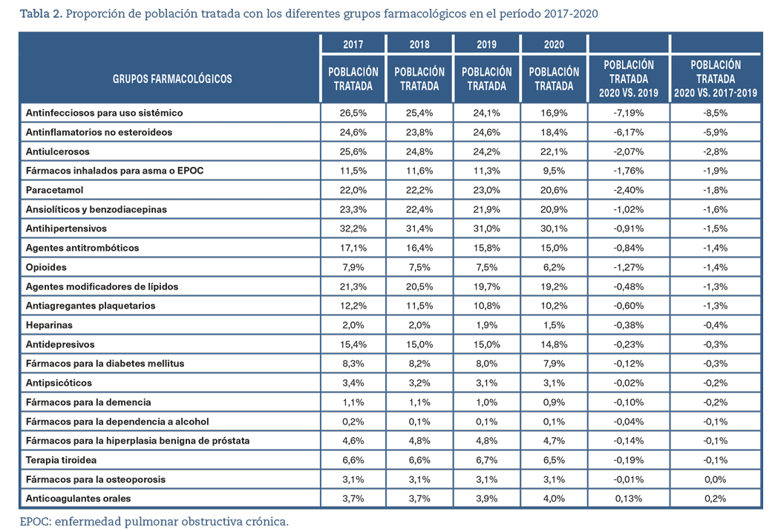Screen dimensions: 775x532
Task: Click 'Anticoagulantes orales' row label
Action: tap(78, 499)
